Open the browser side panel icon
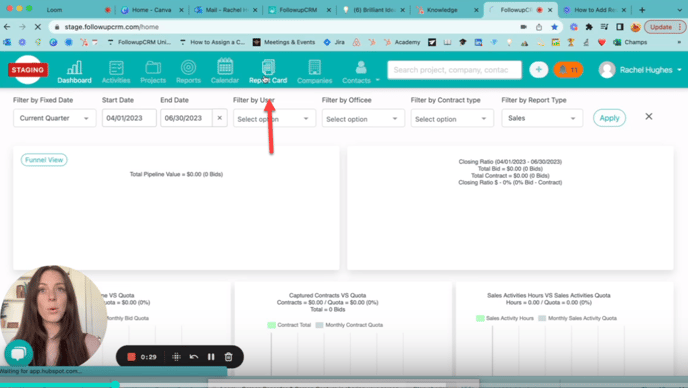 (620, 27)
